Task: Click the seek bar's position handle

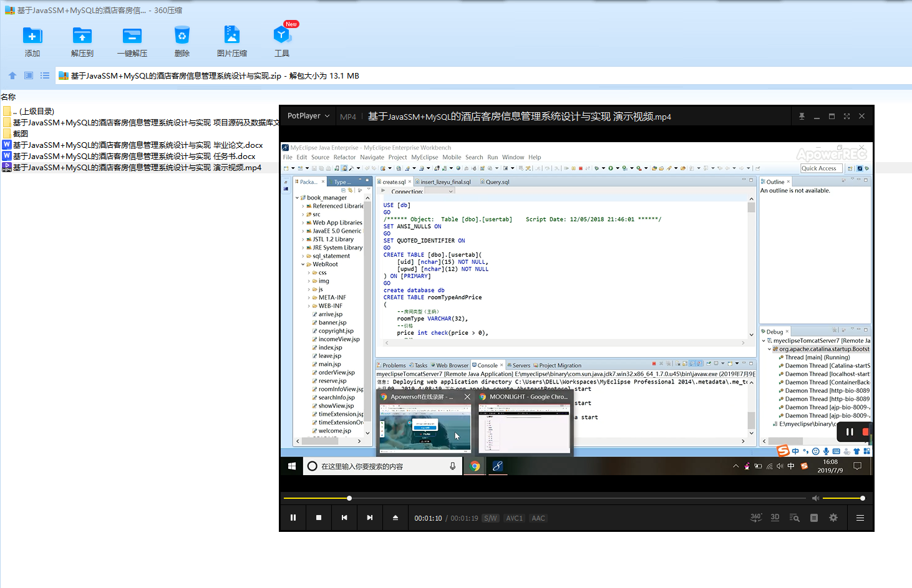Action: tap(349, 498)
